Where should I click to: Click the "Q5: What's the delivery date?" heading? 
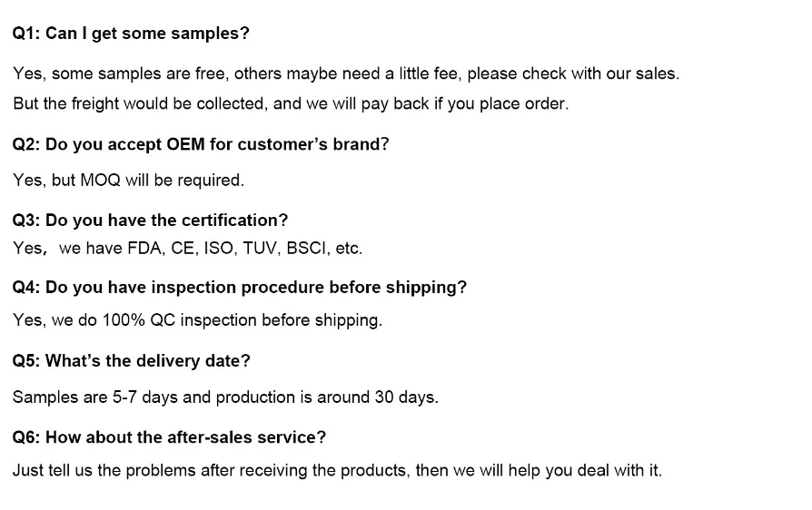point(131,361)
